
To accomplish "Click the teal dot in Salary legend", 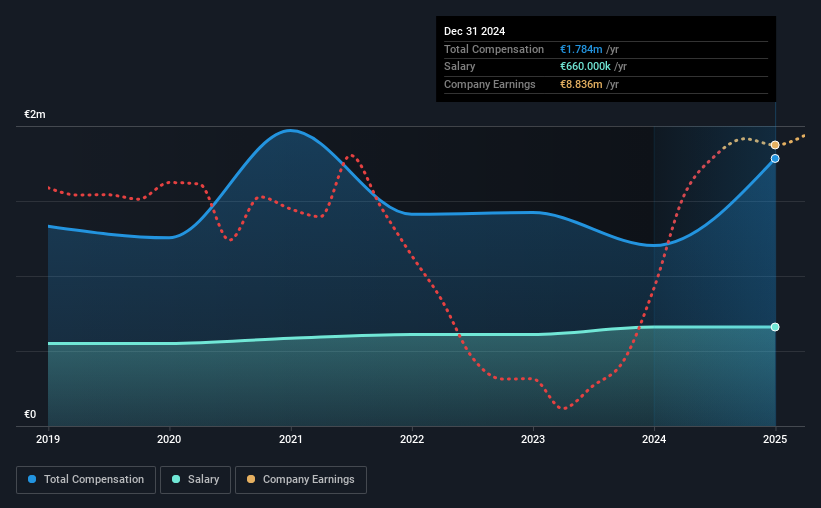I will click(176, 479).
